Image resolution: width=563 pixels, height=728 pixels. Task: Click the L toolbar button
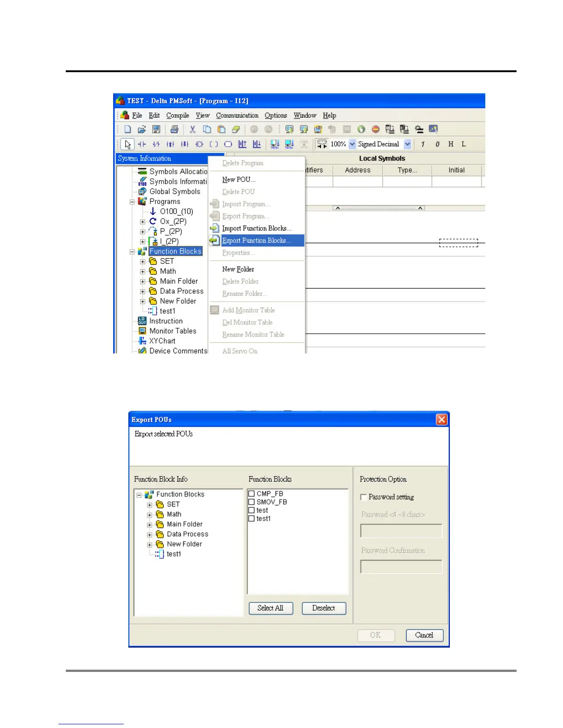(x=464, y=144)
